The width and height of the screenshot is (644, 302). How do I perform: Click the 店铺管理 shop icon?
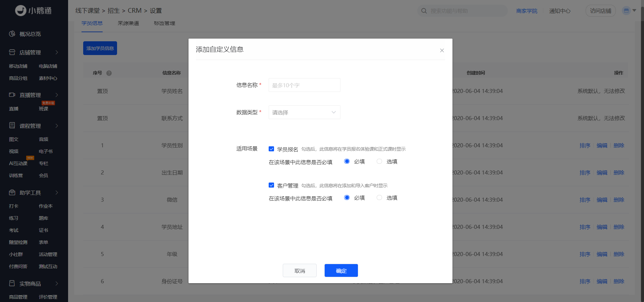coord(12,52)
